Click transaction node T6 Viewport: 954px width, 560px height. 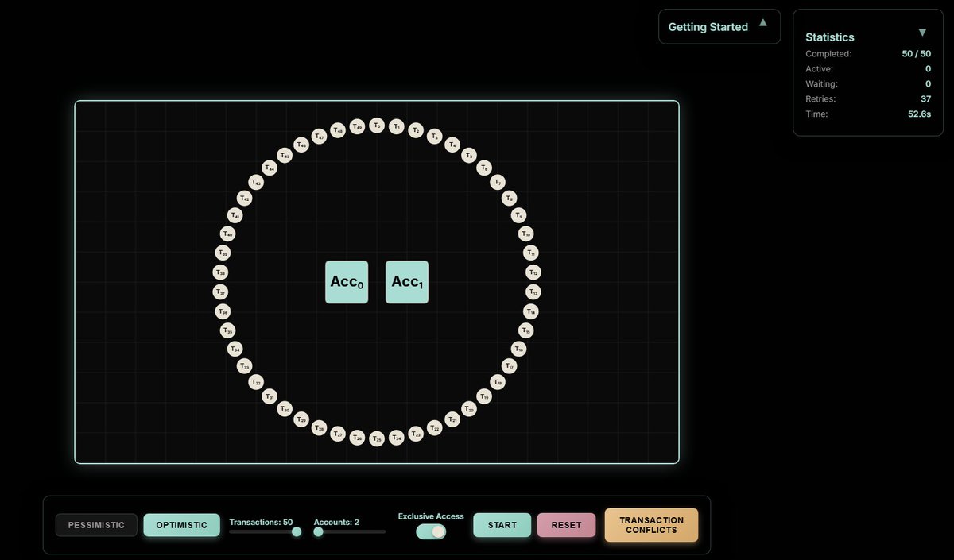click(483, 168)
